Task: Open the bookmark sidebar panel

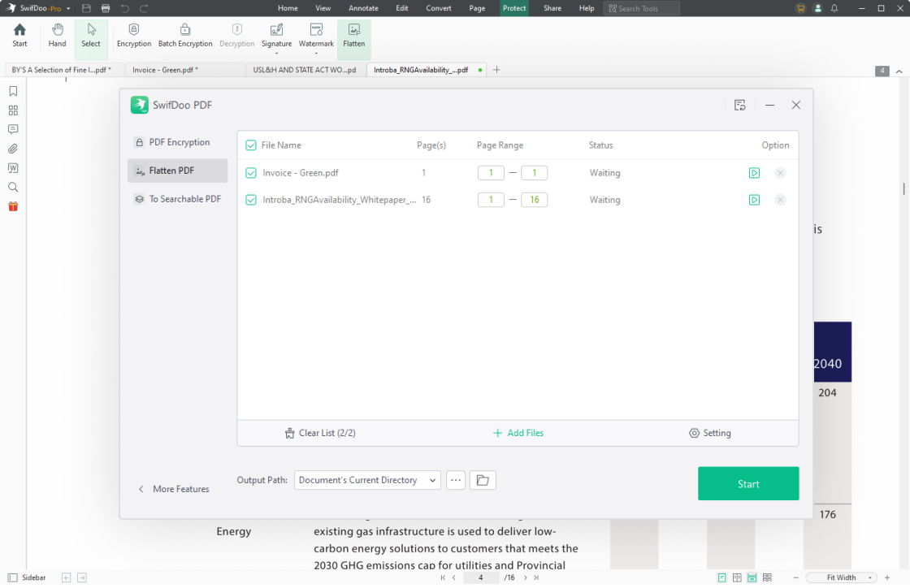Action: point(13,91)
